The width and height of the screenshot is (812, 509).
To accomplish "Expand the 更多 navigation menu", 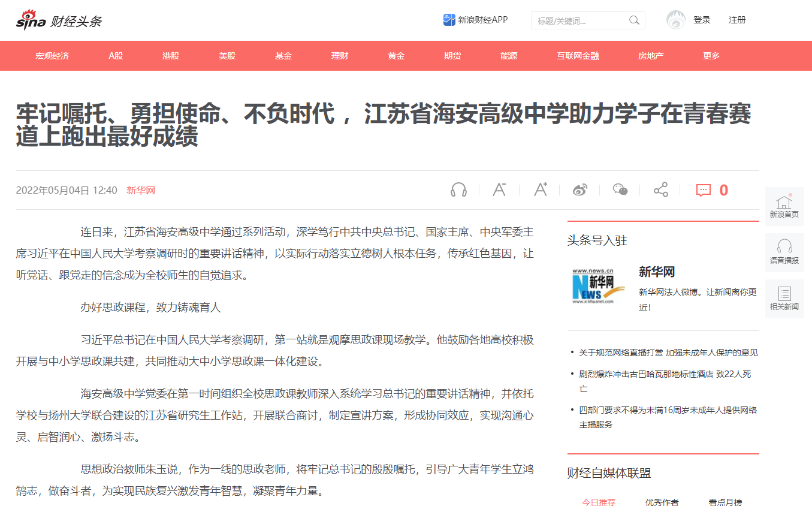I will [711, 56].
